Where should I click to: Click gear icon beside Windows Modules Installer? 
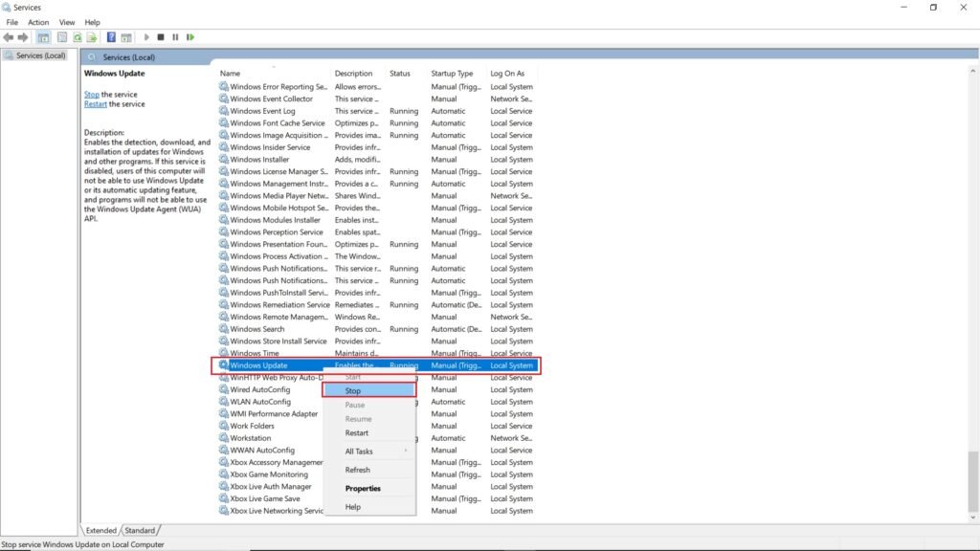pos(223,220)
